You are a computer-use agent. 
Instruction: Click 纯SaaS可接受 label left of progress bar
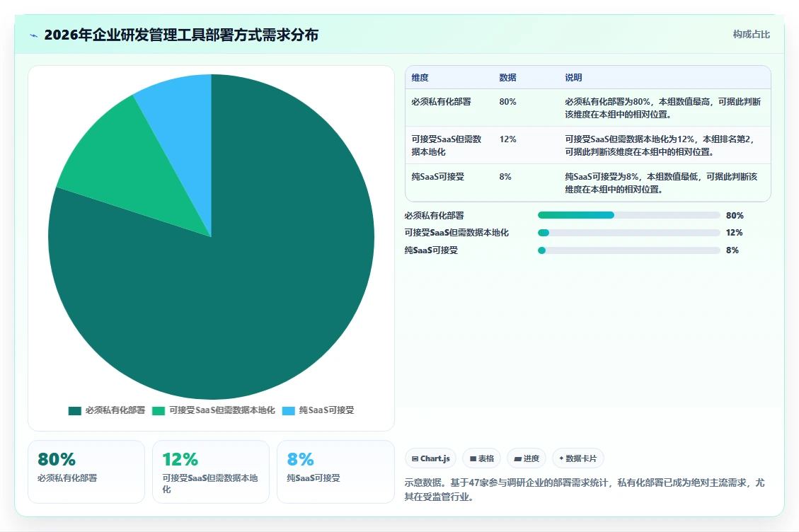tap(431, 250)
